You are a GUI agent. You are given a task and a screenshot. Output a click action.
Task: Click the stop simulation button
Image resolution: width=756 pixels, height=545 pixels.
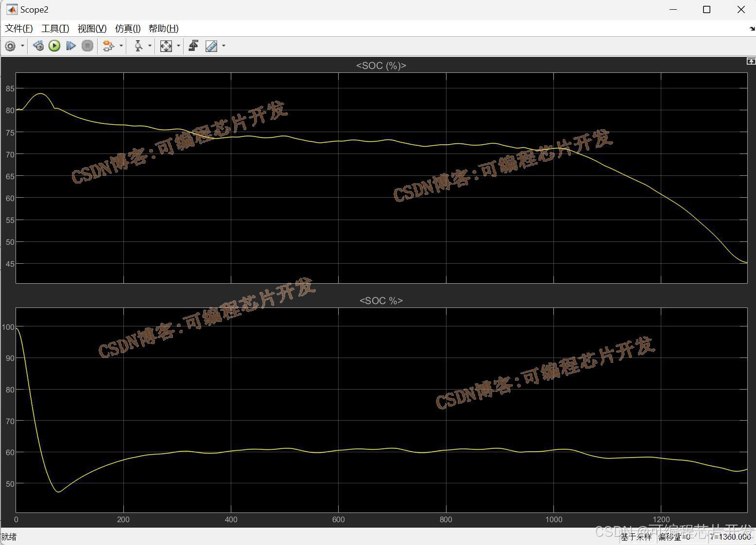click(87, 46)
